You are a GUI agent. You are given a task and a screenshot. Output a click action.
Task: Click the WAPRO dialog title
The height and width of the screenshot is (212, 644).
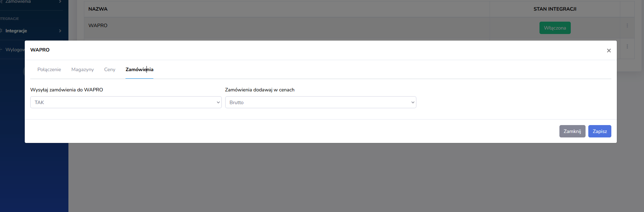click(x=40, y=50)
